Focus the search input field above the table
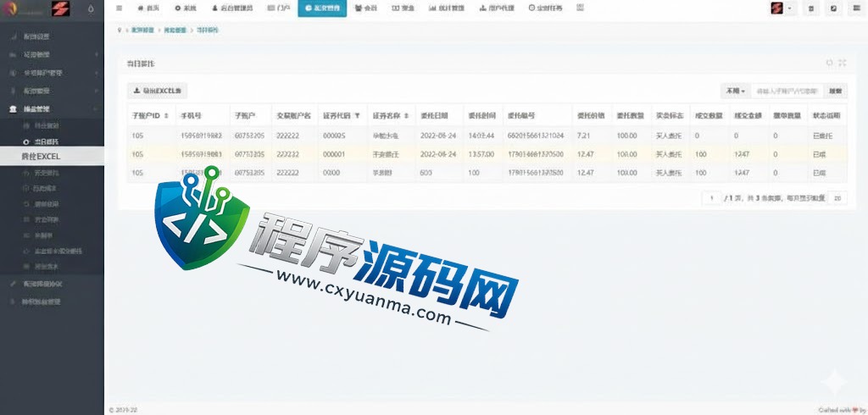This screenshot has width=868, height=415. point(787,91)
